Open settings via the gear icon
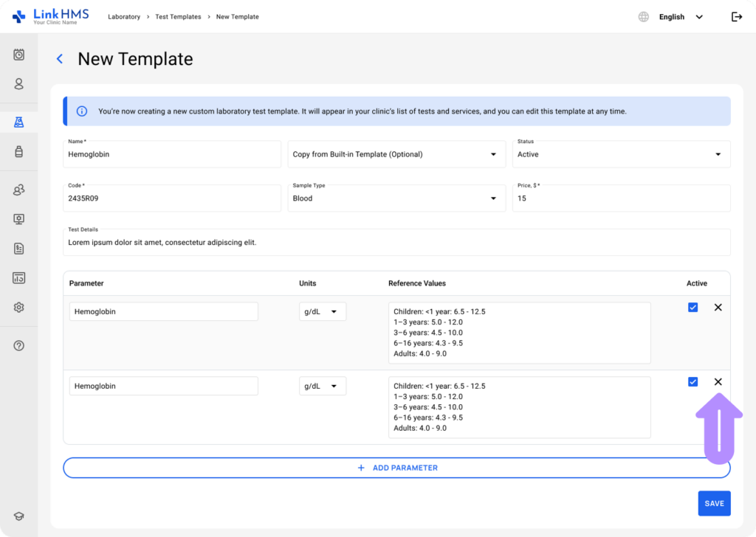This screenshot has height=537, width=756. coord(18,307)
